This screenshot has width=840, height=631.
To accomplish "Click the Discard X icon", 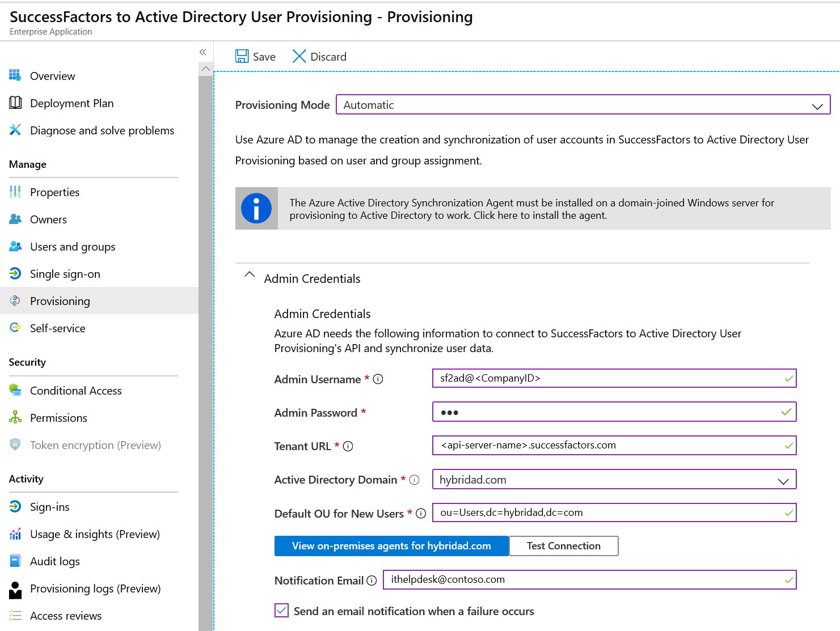I will tap(299, 56).
